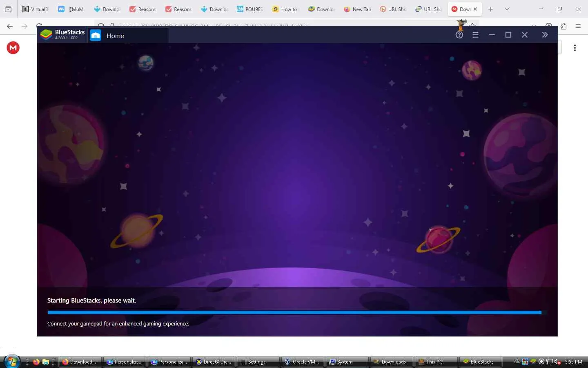The image size is (588, 368).
Task: Minimize the browser window
Action: point(541,9)
